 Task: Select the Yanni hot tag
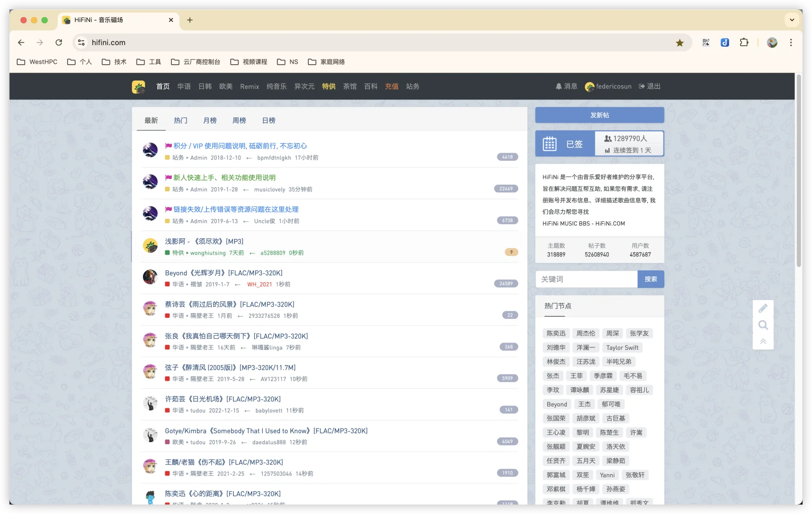(607, 475)
